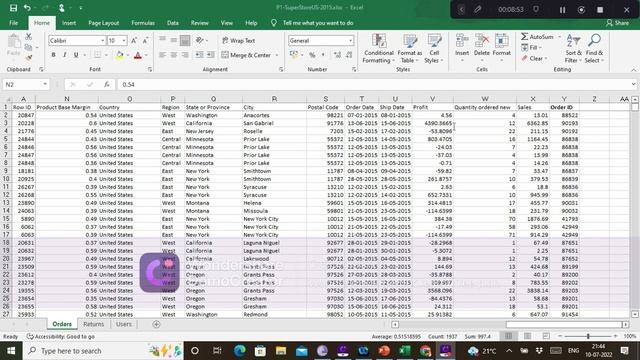This screenshot has width=640, height=360.
Task: Click the Save icon in title bar
Action: coord(13,8)
